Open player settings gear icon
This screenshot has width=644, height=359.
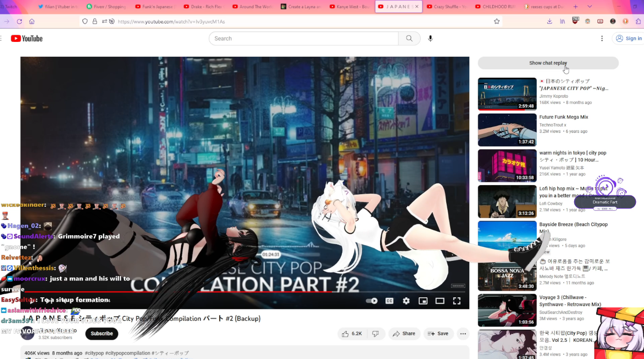406,301
